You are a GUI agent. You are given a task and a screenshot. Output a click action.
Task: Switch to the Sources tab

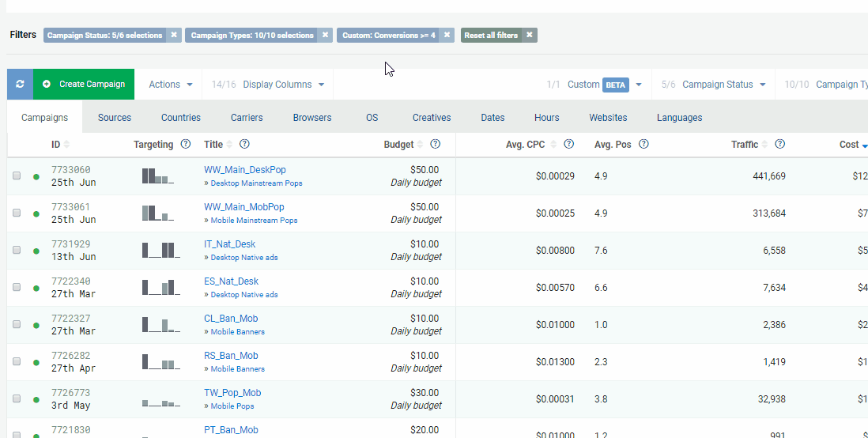(115, 117)
